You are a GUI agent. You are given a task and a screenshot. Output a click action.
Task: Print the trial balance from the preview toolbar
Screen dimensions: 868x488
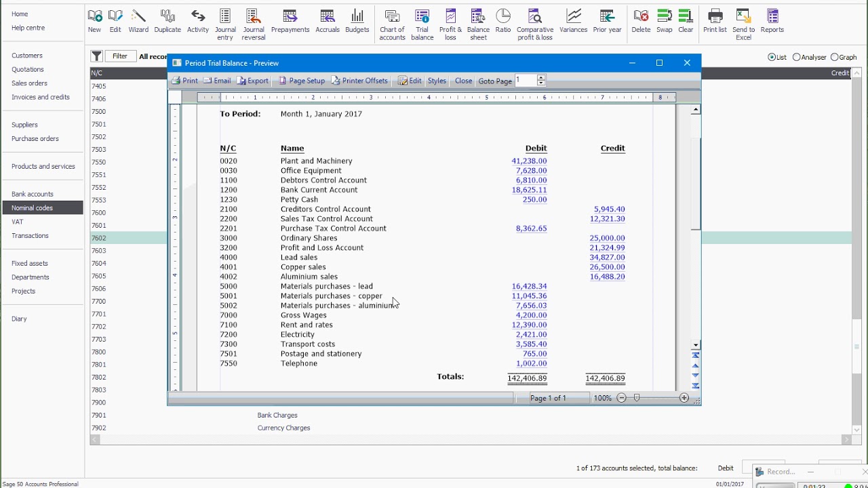pos(184,81)
